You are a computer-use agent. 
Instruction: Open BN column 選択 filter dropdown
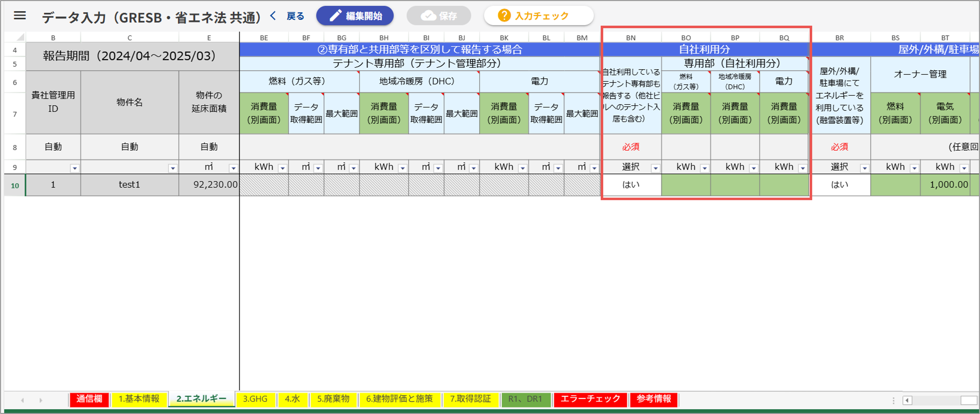(x=656, y=168)
